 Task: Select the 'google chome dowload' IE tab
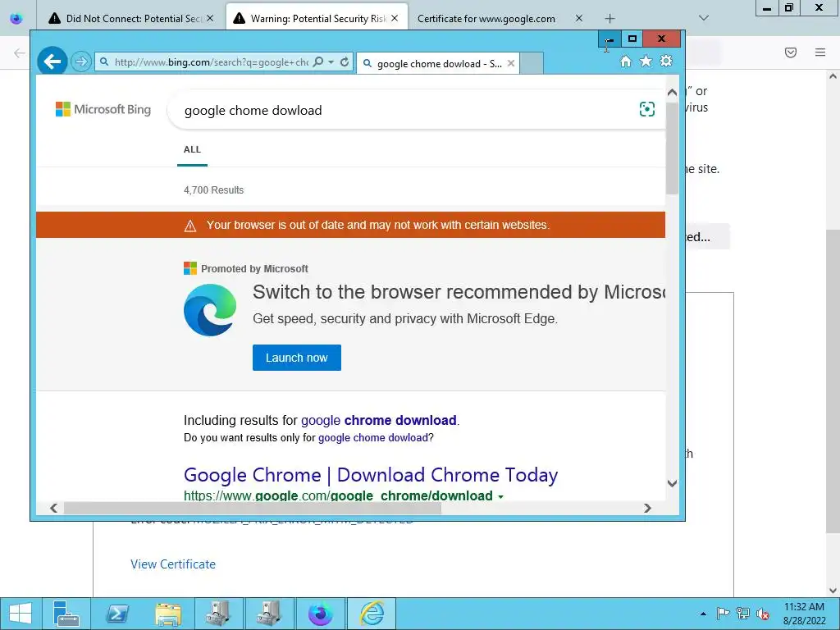point(438,64)
